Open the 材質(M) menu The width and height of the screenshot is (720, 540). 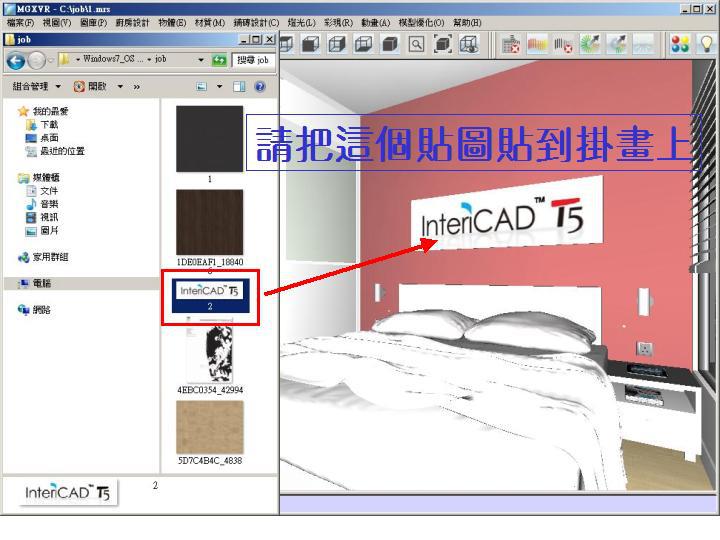pyautogui.click(x=208, y=22)
